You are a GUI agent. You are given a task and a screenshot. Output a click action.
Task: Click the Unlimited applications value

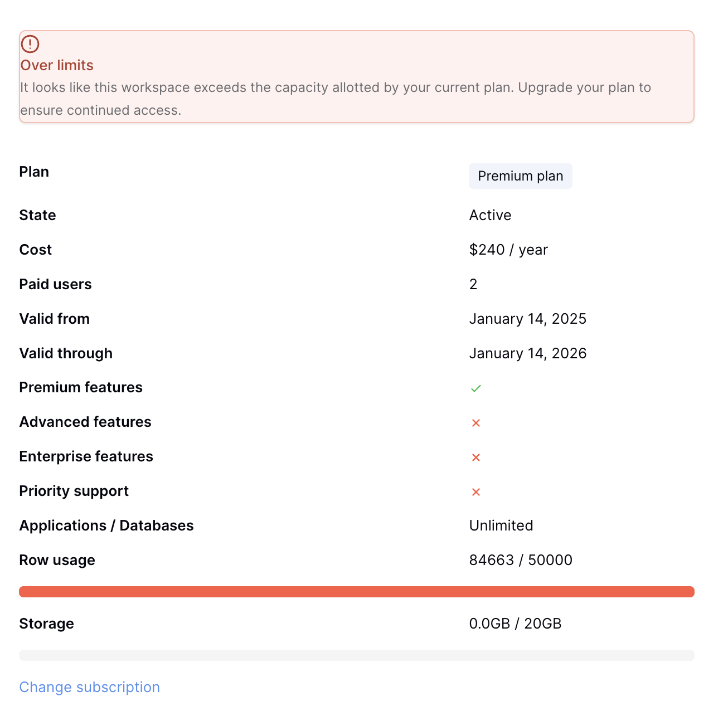(501, 525)
